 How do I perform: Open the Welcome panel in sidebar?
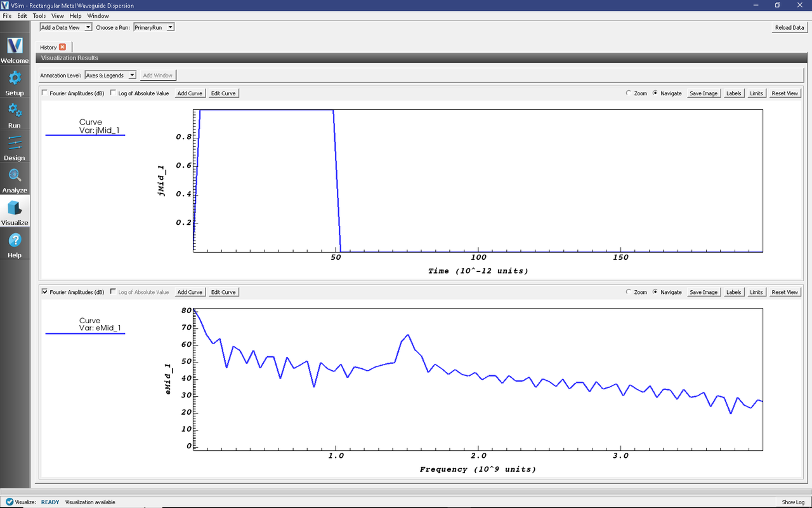click(15, 50)
